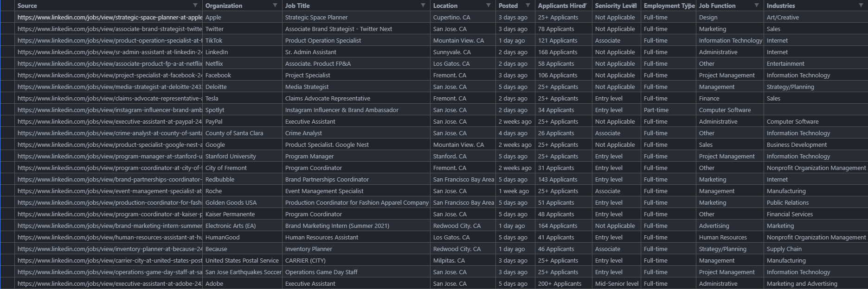Click the Entertainment industry cell
This screenshot has height=289, width=868.
coord(816,63)
